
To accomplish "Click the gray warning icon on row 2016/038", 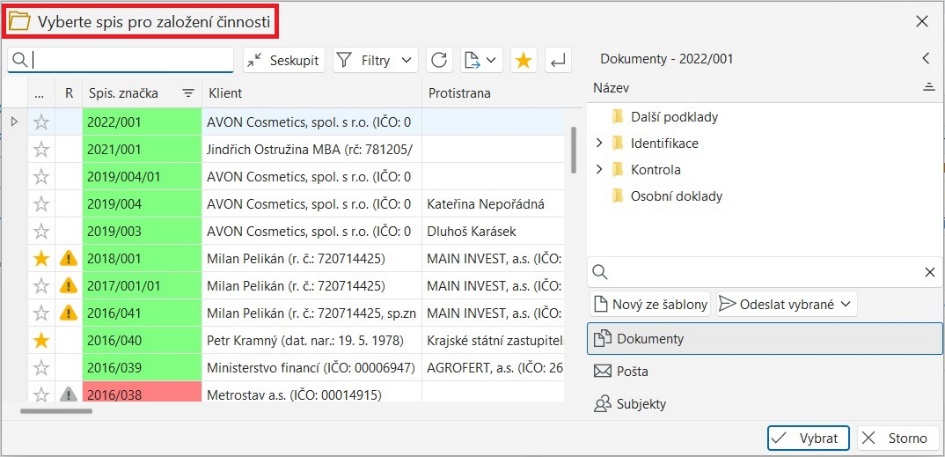I will coord(68,395).
